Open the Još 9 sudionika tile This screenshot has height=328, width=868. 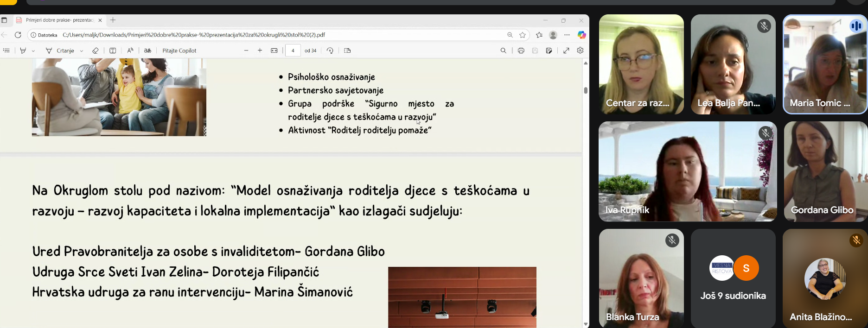click(733, 278)
